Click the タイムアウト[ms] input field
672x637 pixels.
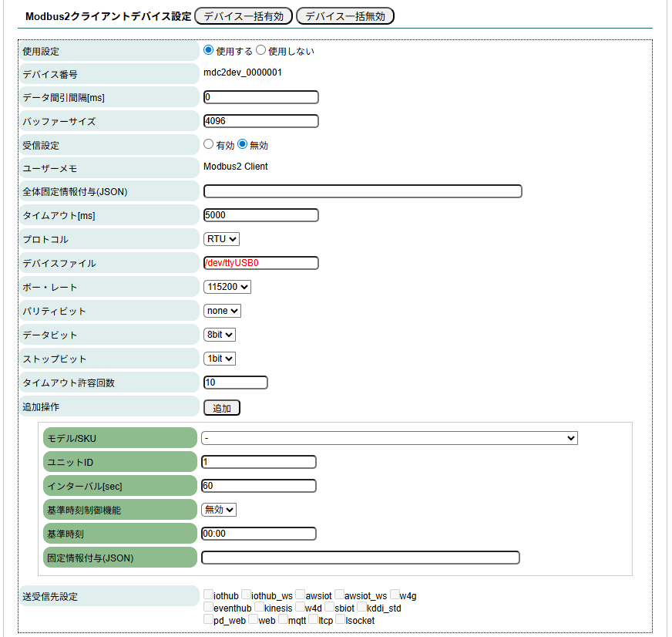(261, 215)
